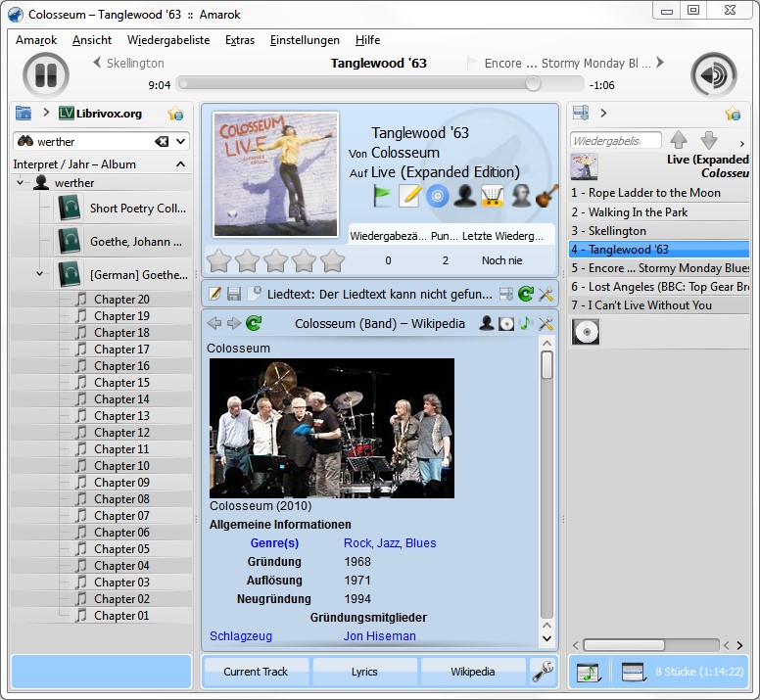Open bookmarks star in media browser
This screenshot has width=760, height=700.
(x=175, y=114)
